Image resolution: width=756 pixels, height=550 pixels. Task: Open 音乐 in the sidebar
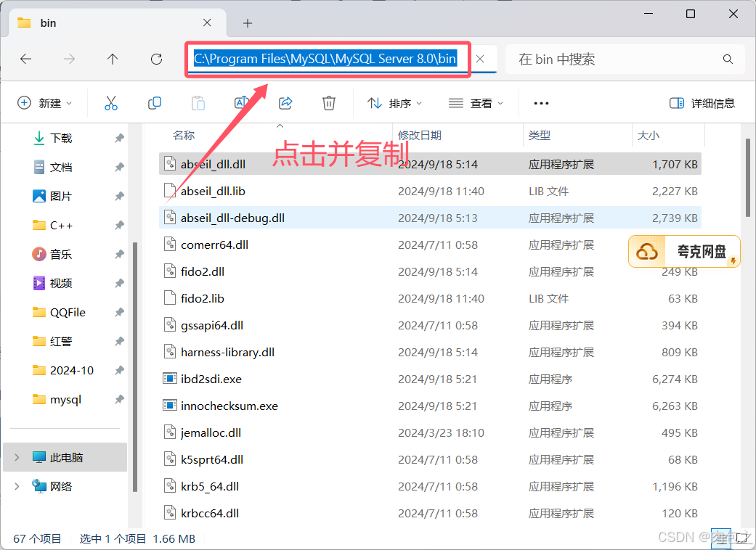[61, 254]
